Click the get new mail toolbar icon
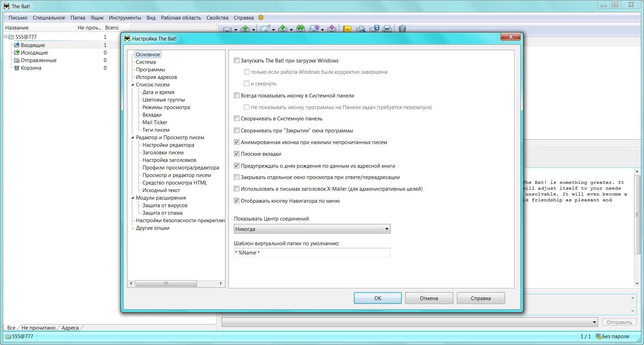The image size is (644, 345). click(x=227, y=29)
